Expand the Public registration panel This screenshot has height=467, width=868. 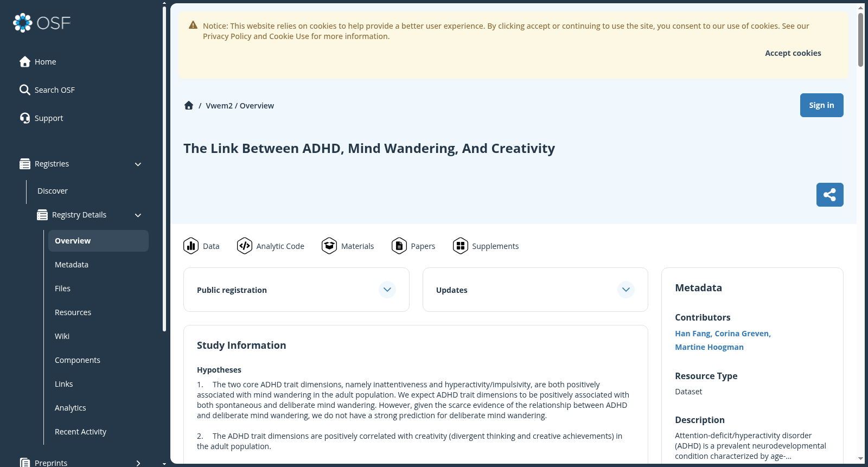pyautogui.click(x=387, y=290)
